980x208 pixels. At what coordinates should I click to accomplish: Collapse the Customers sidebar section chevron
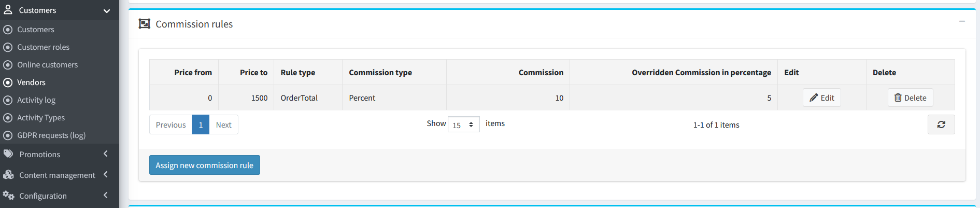[x=107, y=10]
